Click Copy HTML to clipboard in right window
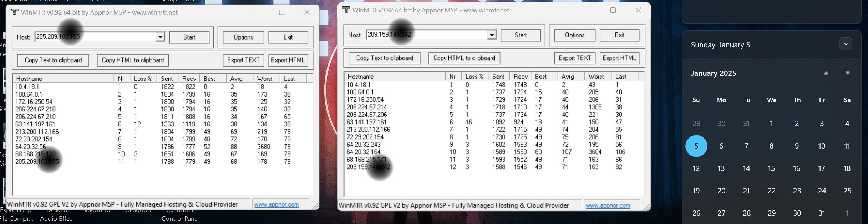 point(464,58)
